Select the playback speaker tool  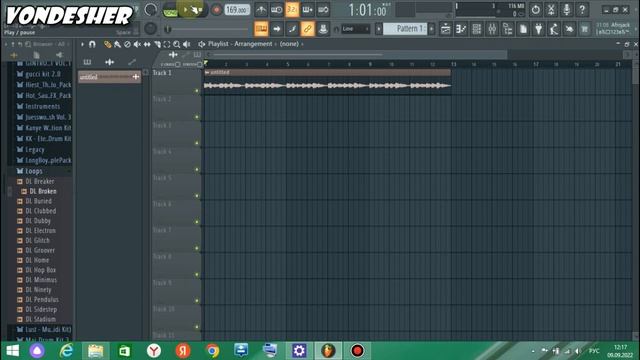click(x=187, y=44)
